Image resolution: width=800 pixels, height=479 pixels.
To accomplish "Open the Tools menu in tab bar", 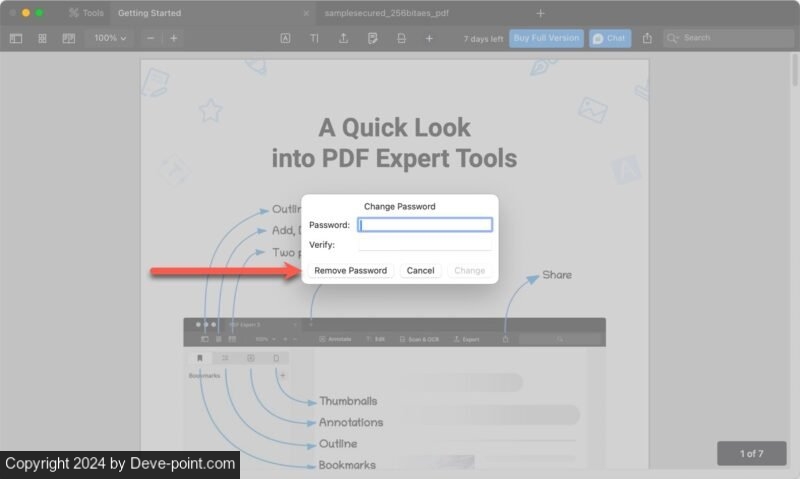I will point(86,13).
